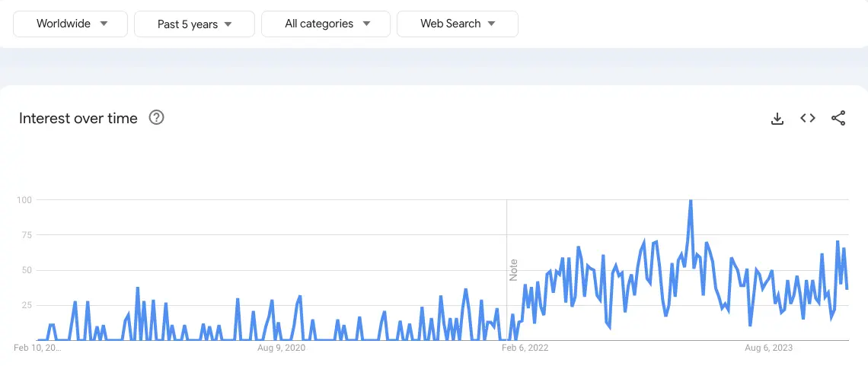This screenshot has height=366, width=868.
Task: Click the Interest over time heading
Action: tap(78, 118)
